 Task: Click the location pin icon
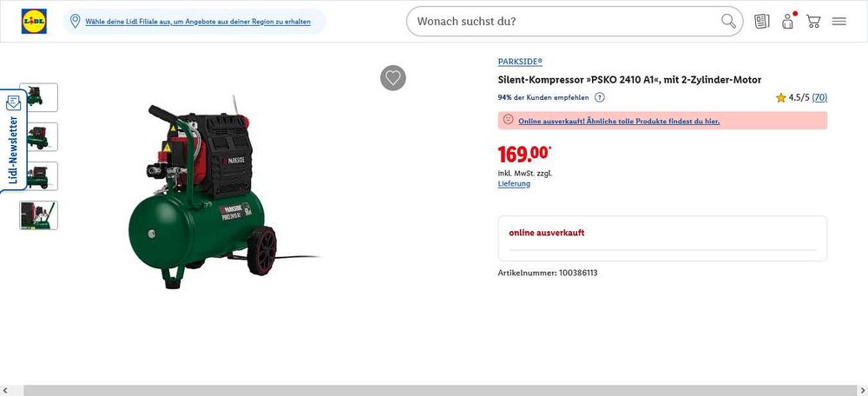[76, 22]
